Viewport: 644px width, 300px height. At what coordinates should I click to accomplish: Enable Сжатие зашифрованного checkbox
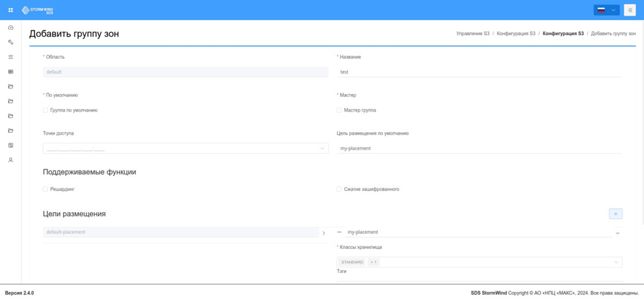point(339,190)
